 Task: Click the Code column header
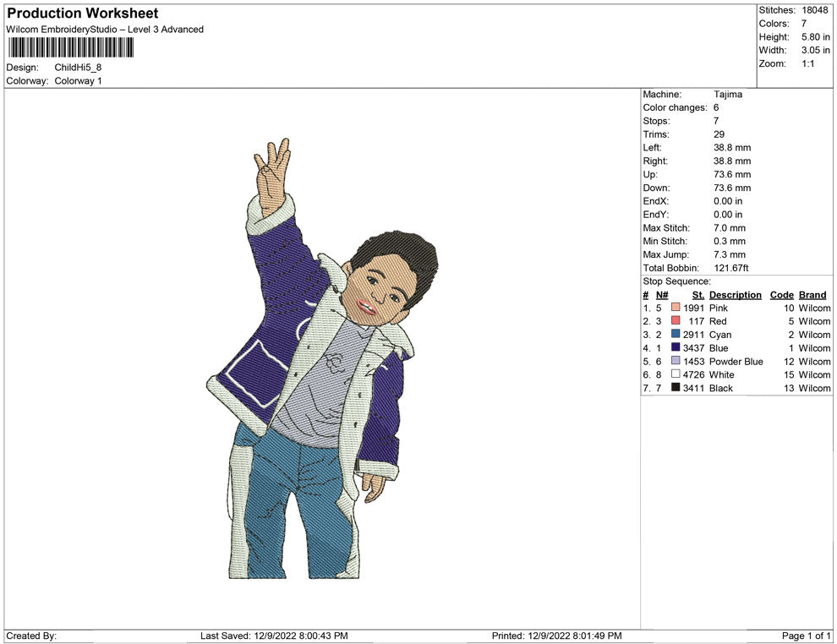(x=781, y=295)
